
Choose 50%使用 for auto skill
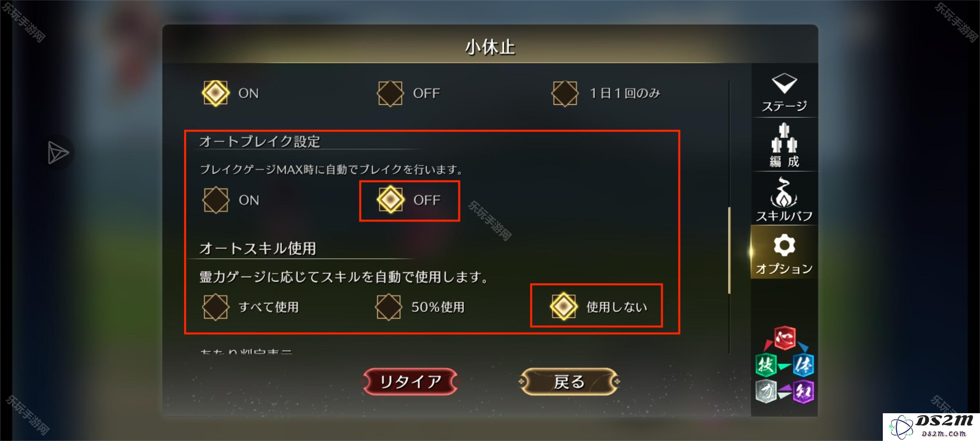coord(420,307)
